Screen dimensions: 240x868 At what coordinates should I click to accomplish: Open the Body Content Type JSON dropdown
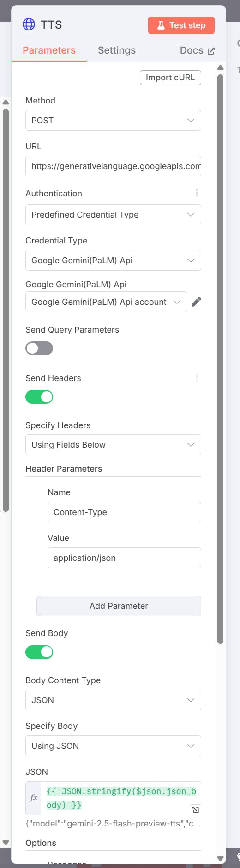(x=113, y=700)
